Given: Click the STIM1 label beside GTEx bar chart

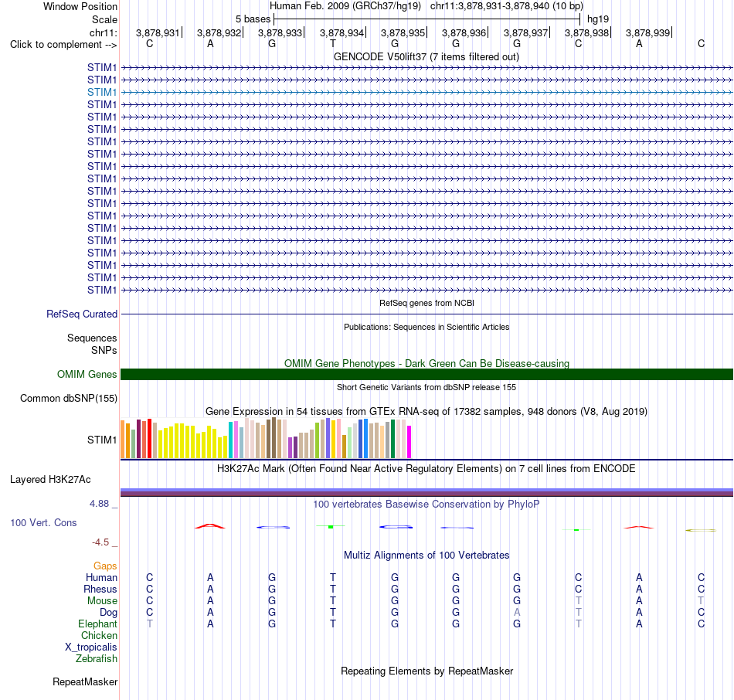Looking at the screenshot, I should click(101, 440).
